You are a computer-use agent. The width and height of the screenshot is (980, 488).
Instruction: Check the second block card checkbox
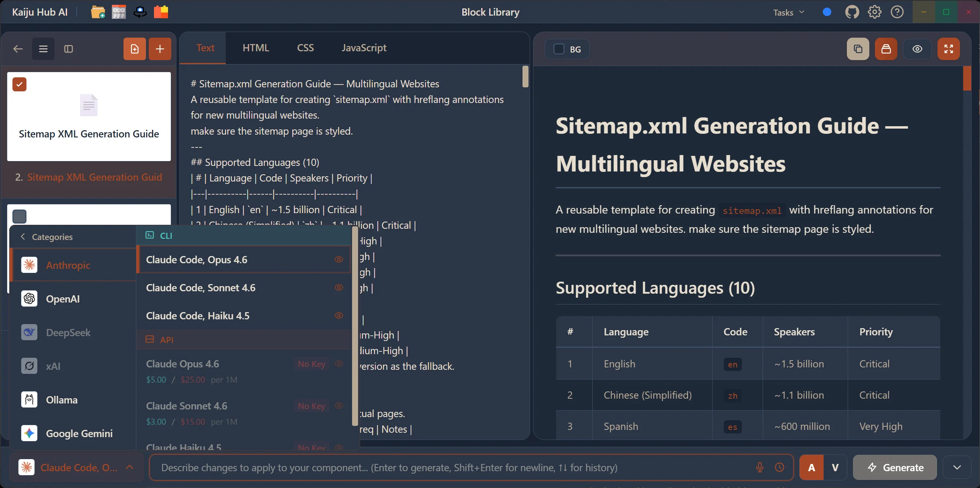point(19,216)
